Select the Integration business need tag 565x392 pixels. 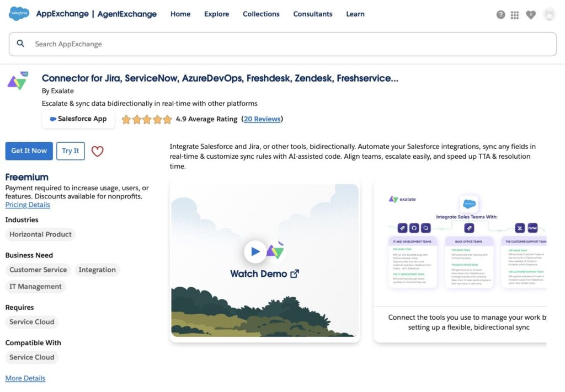pyautogui.click(x=97, y=270)
